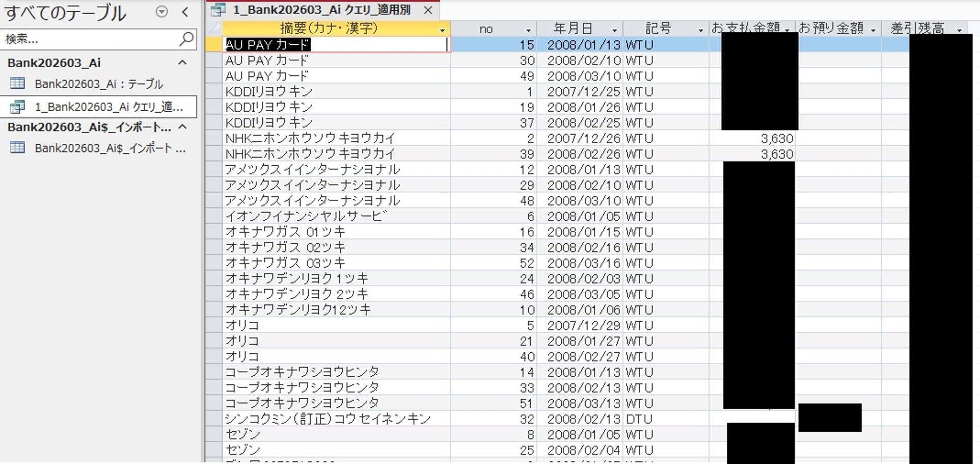Click the query icon on the open document tab
Screen dimensions: 980x464
coord(218,10)
